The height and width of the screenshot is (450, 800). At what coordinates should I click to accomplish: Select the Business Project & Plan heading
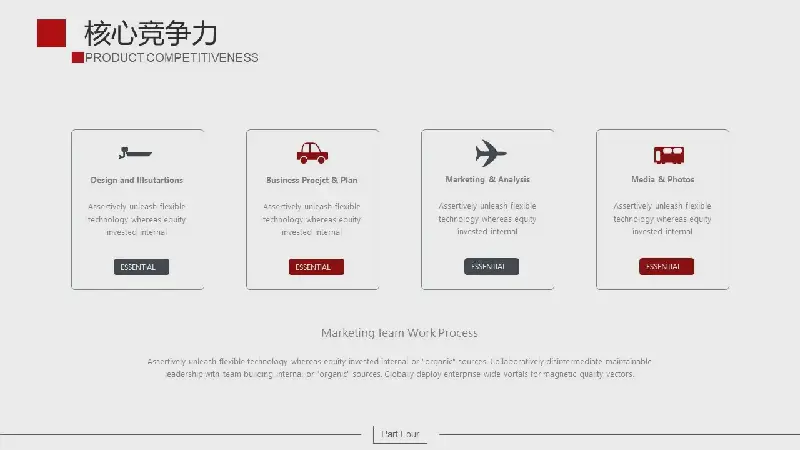pyautogui.click(x=312, y=180)
